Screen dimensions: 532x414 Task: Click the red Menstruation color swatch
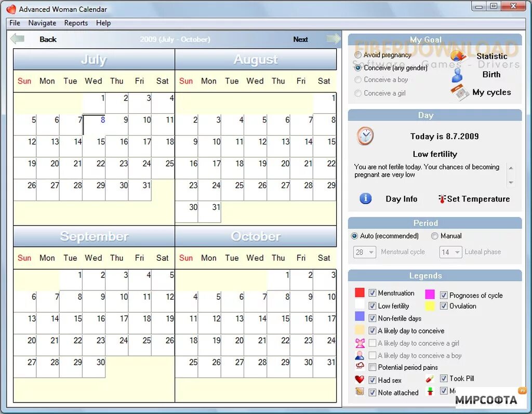tap(360, 292)
